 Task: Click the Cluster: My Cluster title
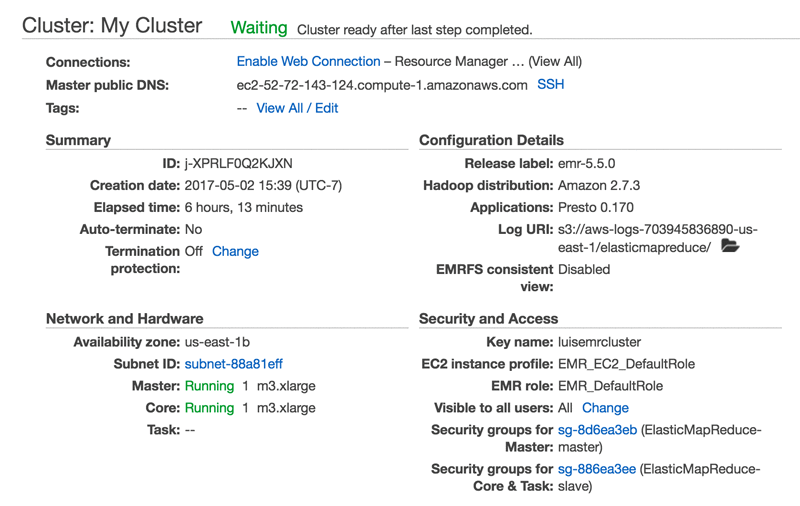click(x=112, y=27)
